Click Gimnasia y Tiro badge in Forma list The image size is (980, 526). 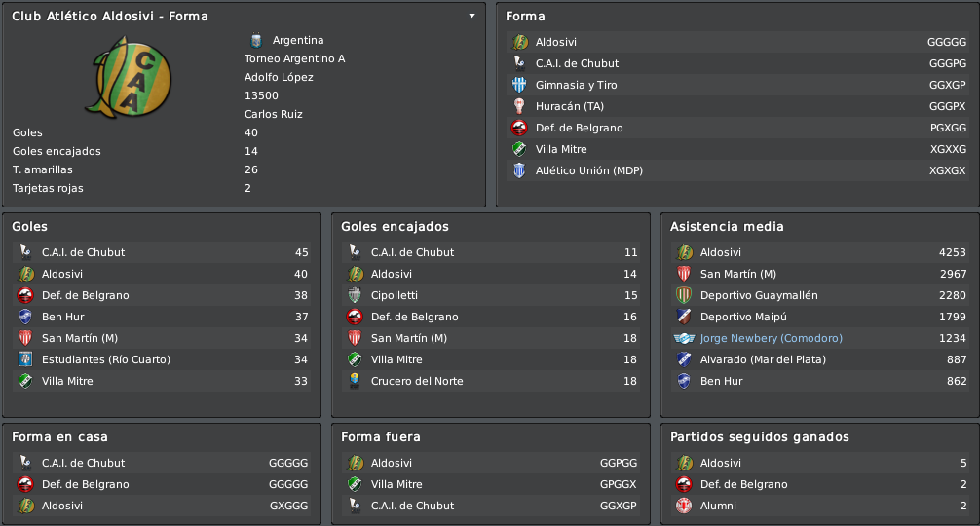click(519, 85)
